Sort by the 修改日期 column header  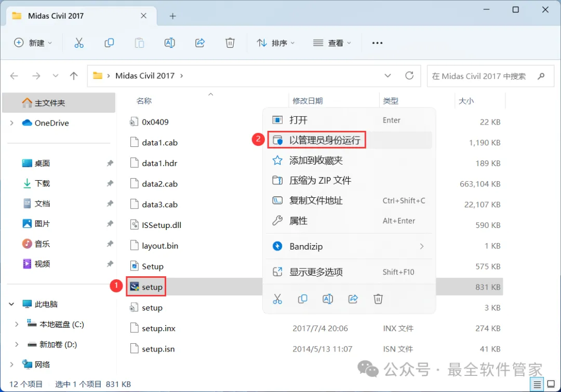pyautogui.click(x=308, y=101)
